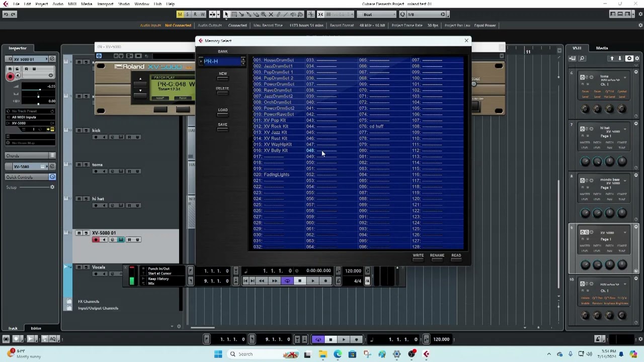Image resolution: width=644 pixels, height=362 pixels.
Task: Toggle global Solo (S) state button
Action: [x=187, y=14]
